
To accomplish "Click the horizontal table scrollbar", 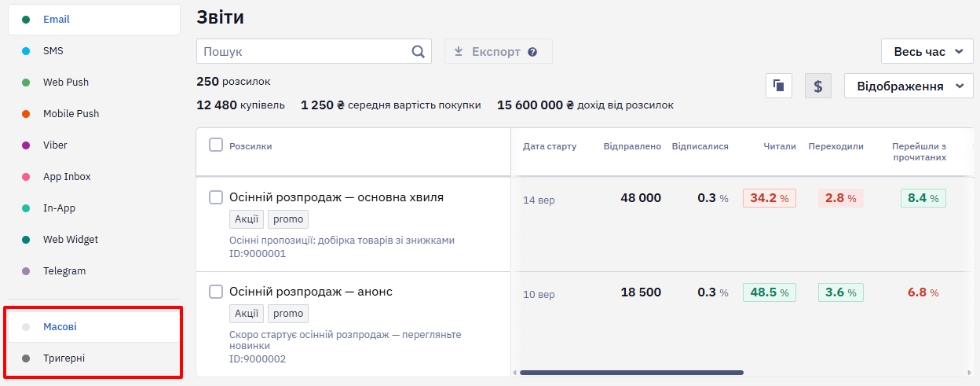I will click(x=631, y=373).
